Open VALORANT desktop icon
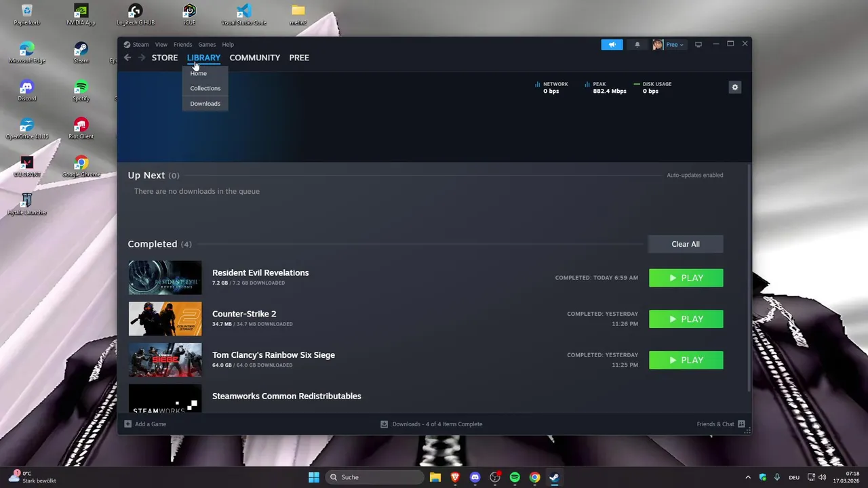The height and width of the screenshot is (488, 868). click(x=26, y=167)
